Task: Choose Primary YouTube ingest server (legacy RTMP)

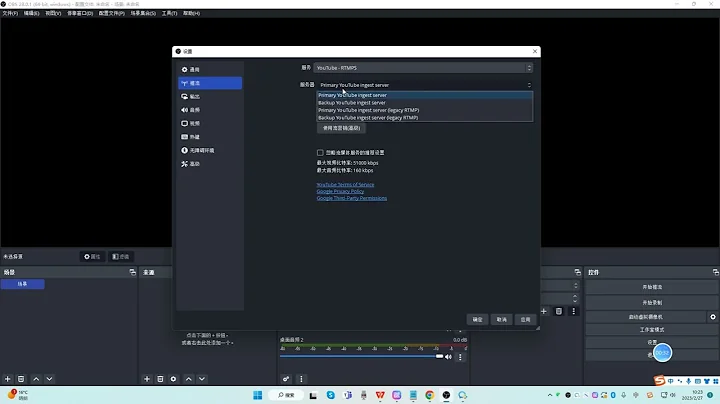Action: tap(425, 110)
